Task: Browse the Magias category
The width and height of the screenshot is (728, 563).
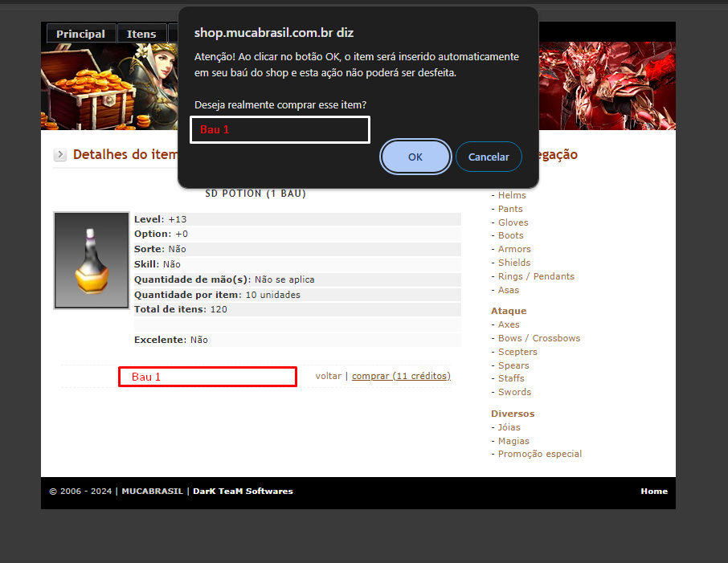Action: [x=513, y=441]
